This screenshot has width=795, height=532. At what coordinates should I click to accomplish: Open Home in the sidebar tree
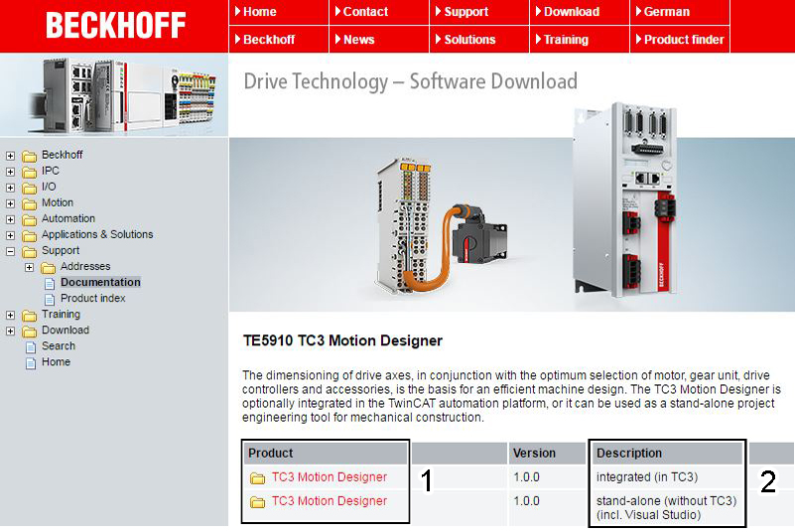pyautogui.click(x=56, y=362)
